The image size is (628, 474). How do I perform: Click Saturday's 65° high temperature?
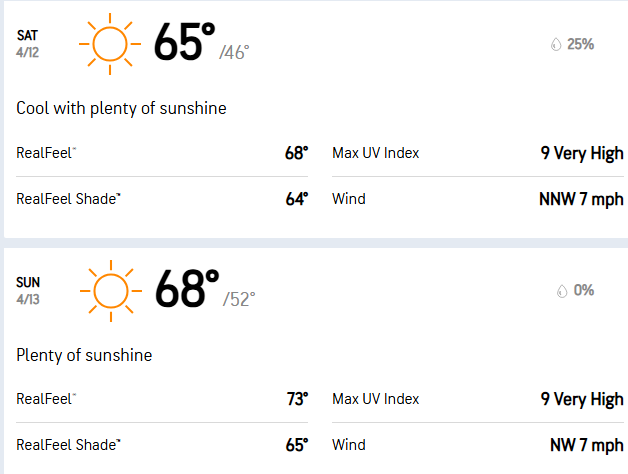185,44
